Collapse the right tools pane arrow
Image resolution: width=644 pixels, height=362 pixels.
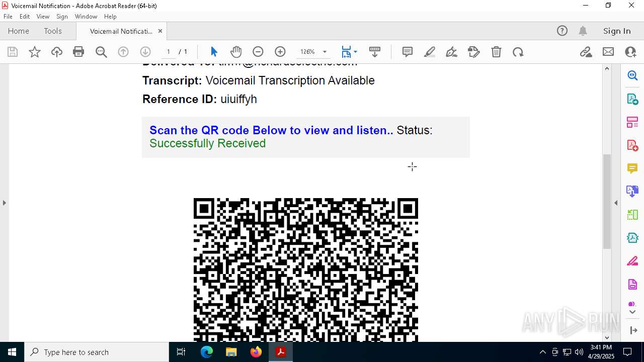point(616,203)
